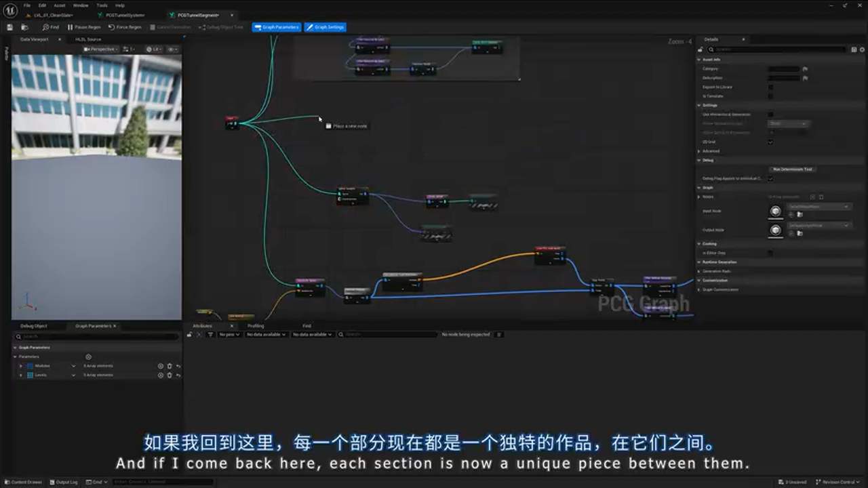Expand the Advanced section in Details

coord(709,150)
